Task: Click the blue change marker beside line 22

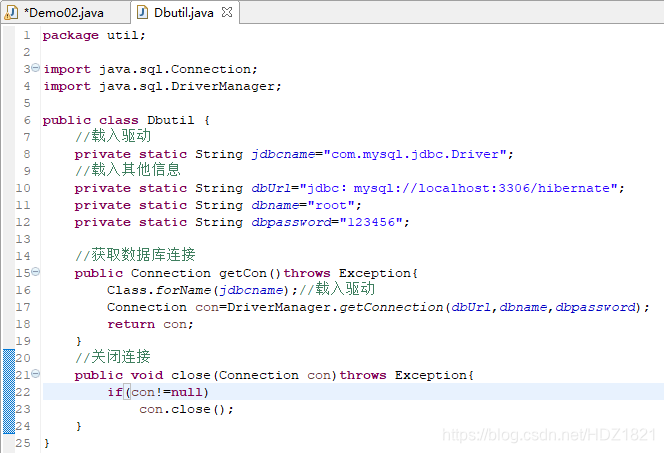Action: pyautogui.click(x=9, y=392)
